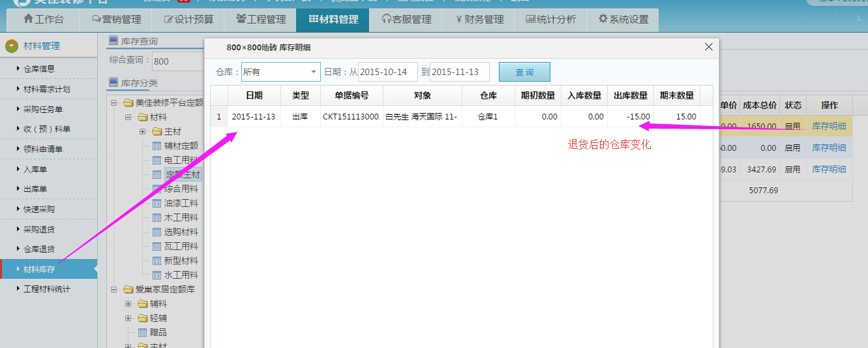Click the start date field 2015-10-14
The width and height of the screenshot is (868, 348).
pos(387,72)
